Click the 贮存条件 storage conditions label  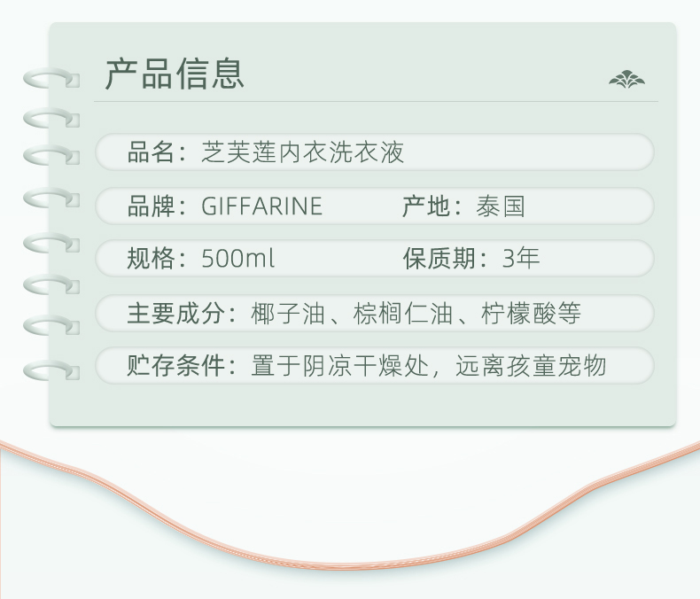pyautogui.click(x=178, y=365)
